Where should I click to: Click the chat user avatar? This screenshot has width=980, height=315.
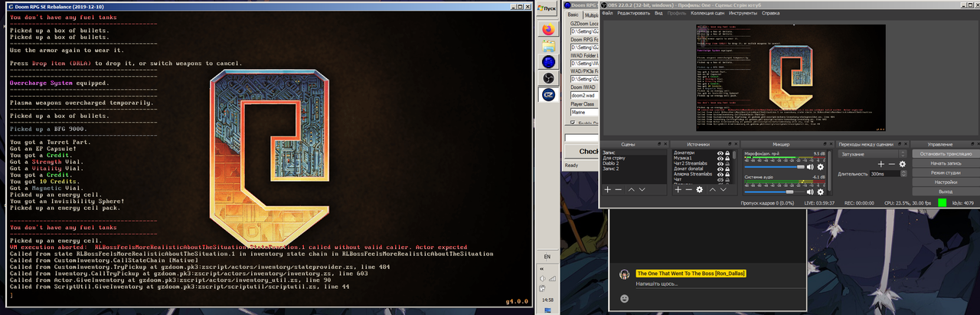point(625,273)
